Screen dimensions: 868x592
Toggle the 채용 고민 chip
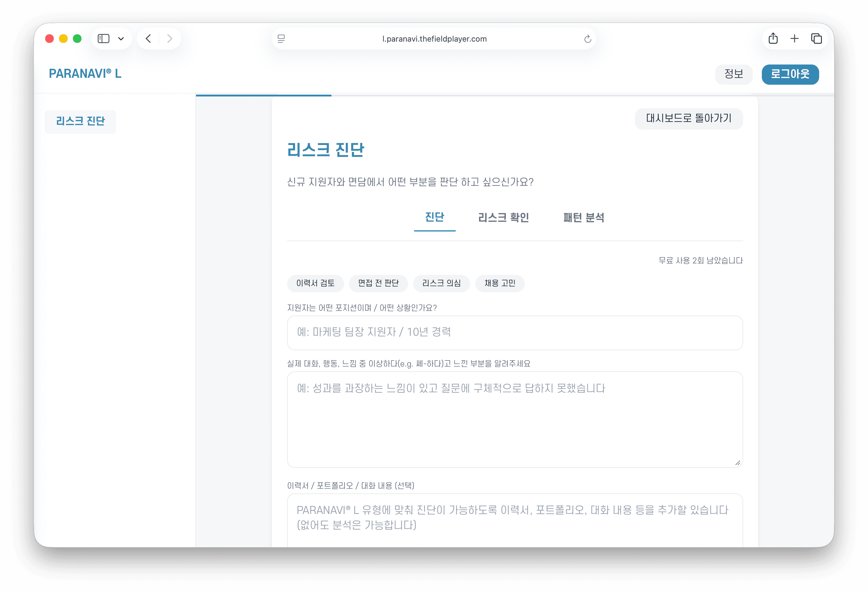(500, 283)
